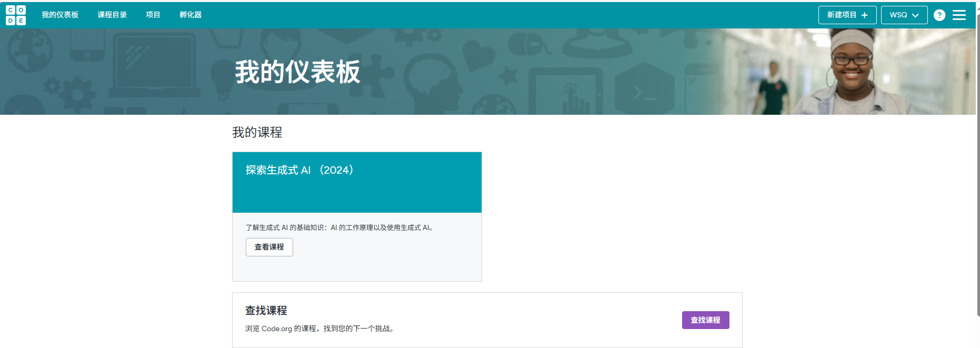Click the purple 查找课程 button
This screenshot has width=980, height=348.
point(705,320)
